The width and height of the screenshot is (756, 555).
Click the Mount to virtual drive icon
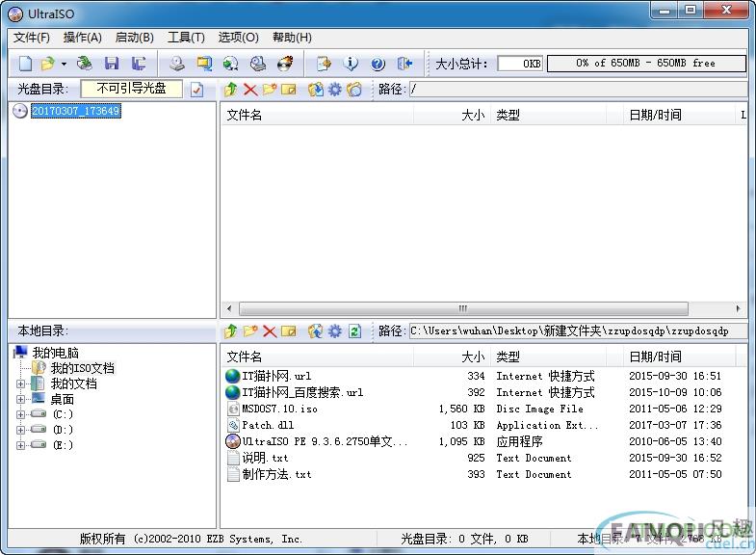pyautogui.click(x=258, y=64)
